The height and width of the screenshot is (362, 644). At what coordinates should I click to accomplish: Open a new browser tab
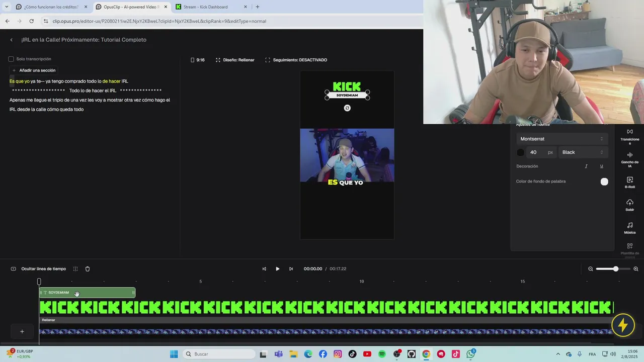pos(258,7)
